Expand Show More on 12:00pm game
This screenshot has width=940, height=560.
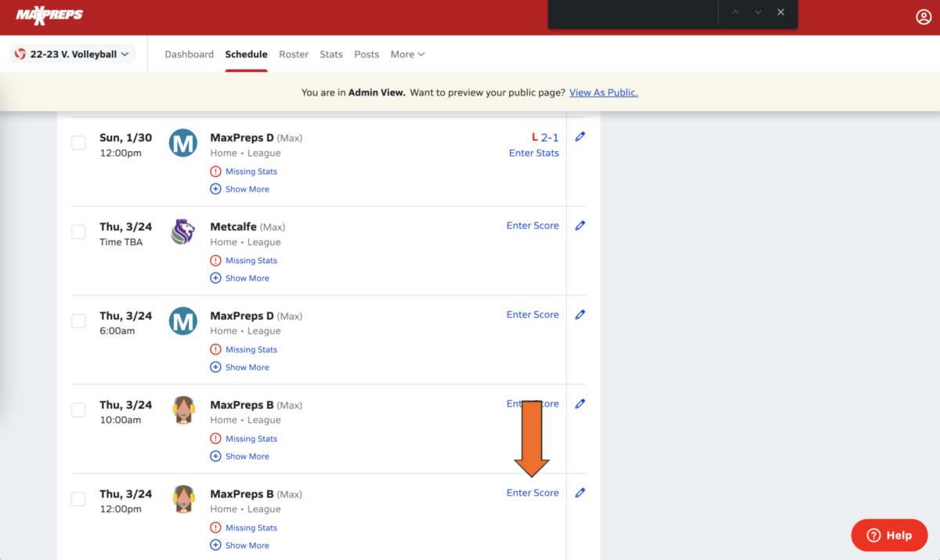pos(240,546)
